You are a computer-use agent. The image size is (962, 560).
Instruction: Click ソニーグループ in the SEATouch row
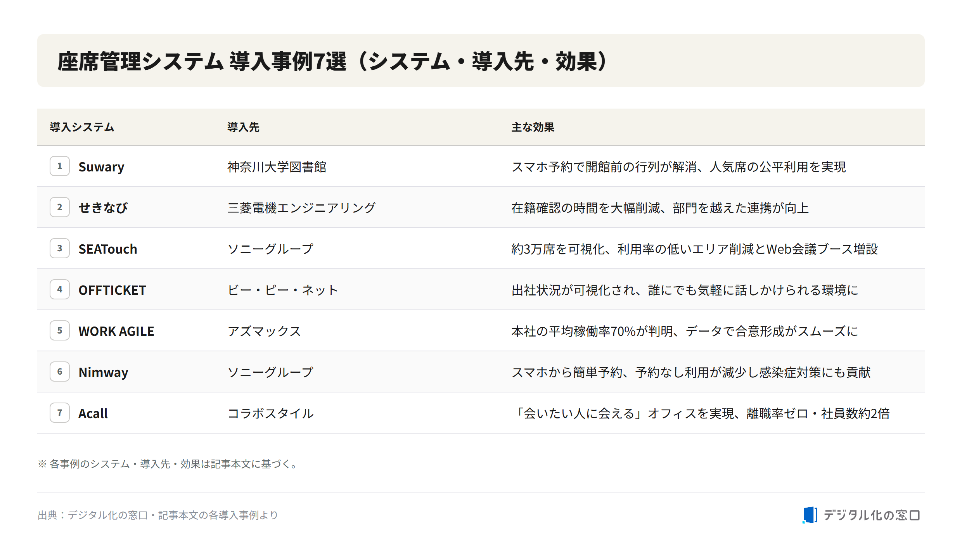coord(270,249)
